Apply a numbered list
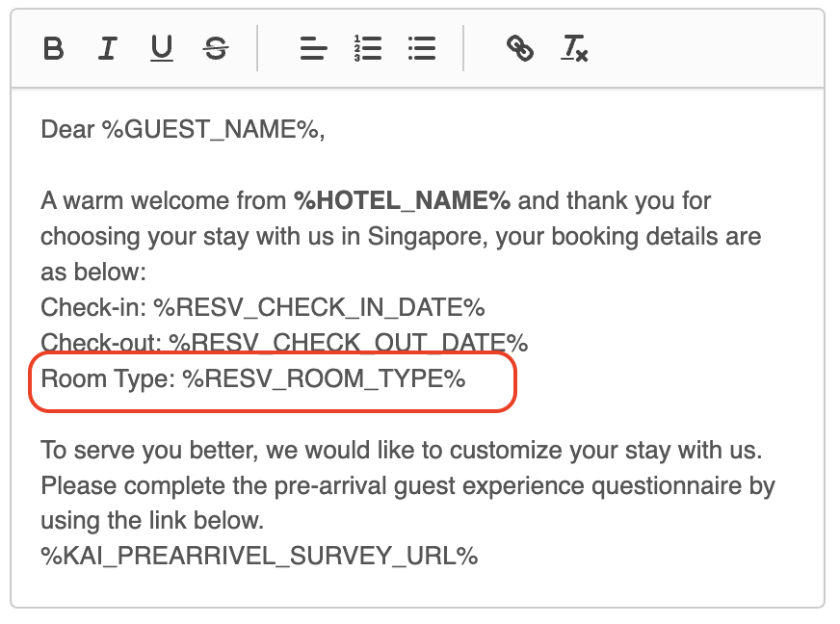 (x=367, y=48)
